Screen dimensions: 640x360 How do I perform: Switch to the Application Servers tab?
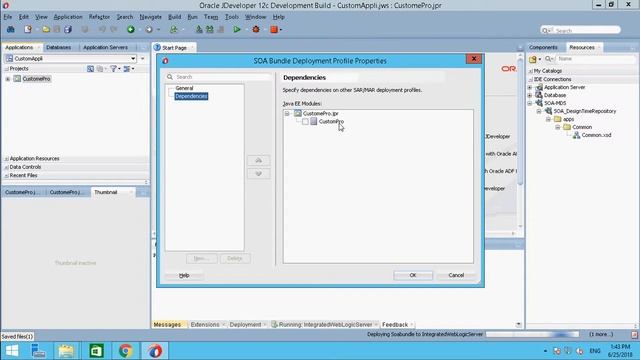pyautogui.click(x=105, y=47)
